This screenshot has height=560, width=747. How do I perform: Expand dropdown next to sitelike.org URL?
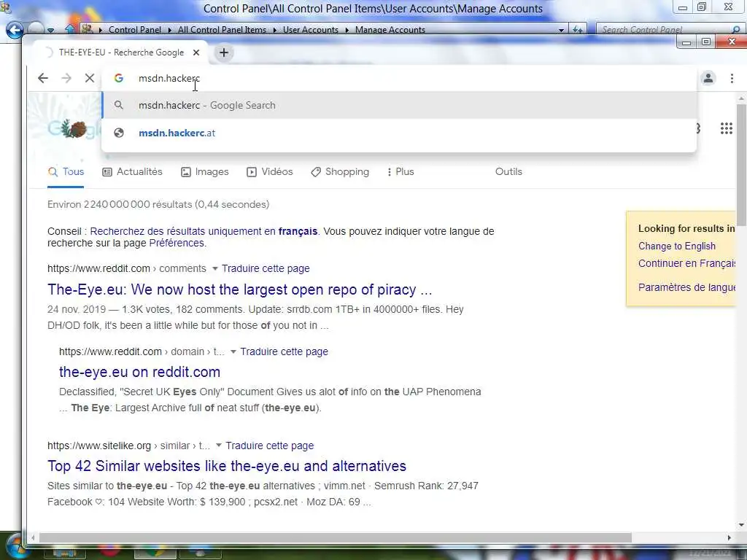219,446
